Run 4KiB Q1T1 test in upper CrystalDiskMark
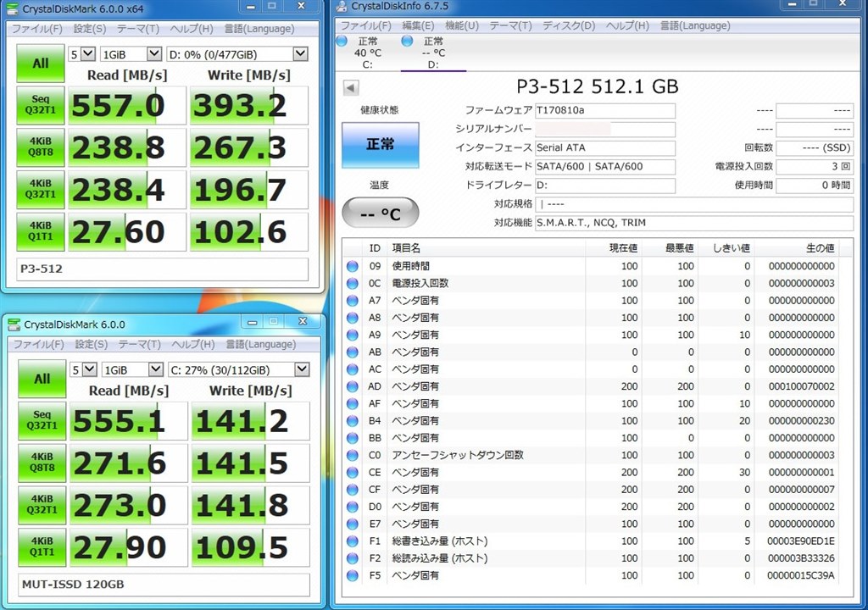Image resolution: width=868 pixels, height=610 pixels. pos(41,230)
